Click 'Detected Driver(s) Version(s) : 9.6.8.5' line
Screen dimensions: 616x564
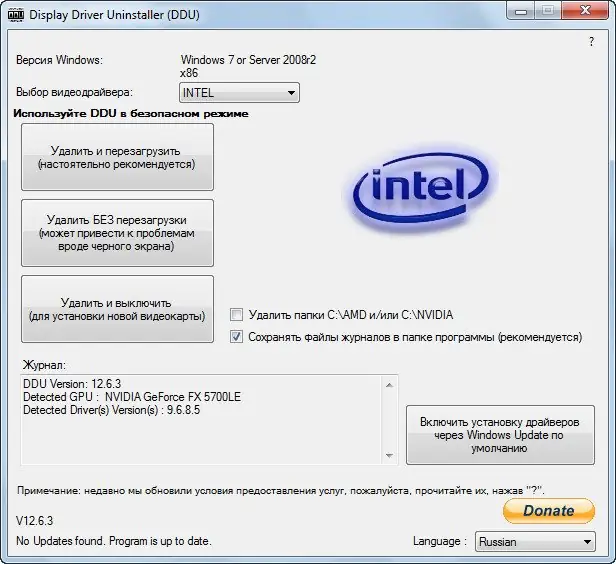(112, 410)
